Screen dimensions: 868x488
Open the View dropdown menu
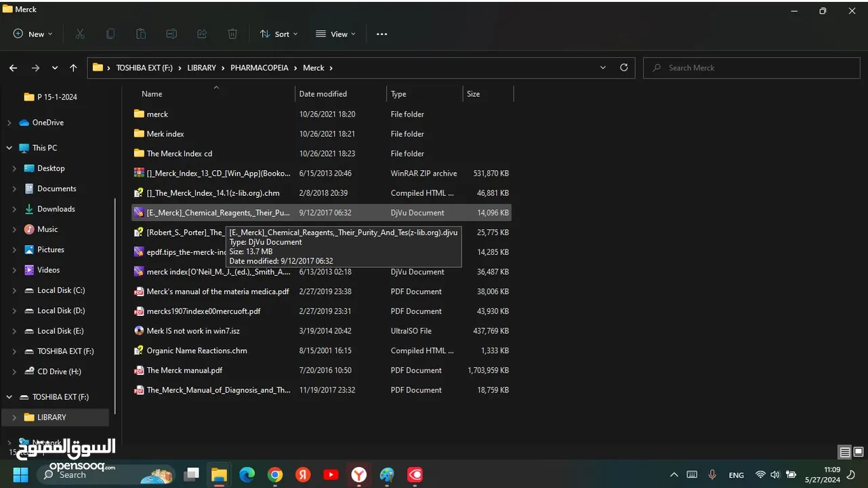[x=335, y=34]
